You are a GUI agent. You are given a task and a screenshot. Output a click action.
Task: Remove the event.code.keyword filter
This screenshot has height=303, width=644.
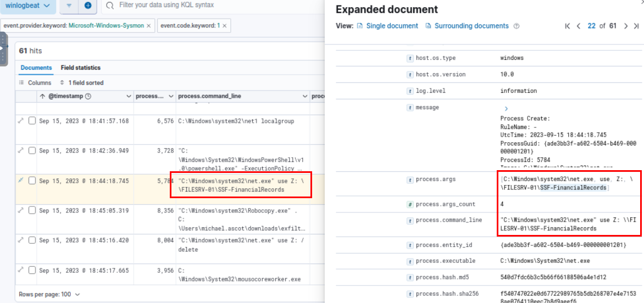point(224,26)
